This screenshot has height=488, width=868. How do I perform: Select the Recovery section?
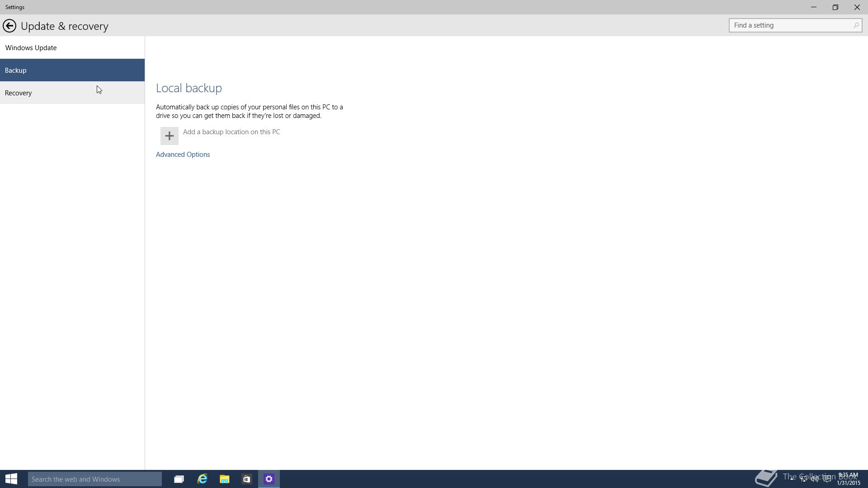(x=18, y=93)
